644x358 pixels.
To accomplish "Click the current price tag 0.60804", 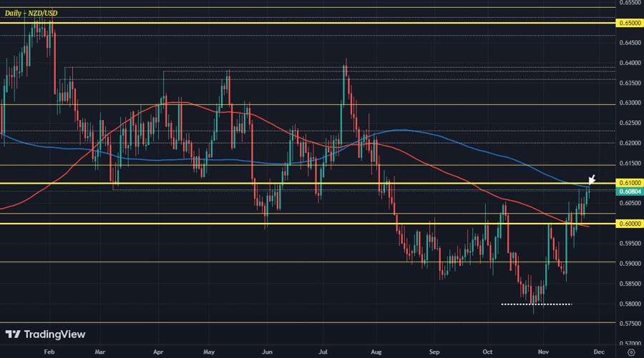I will 630,192.
